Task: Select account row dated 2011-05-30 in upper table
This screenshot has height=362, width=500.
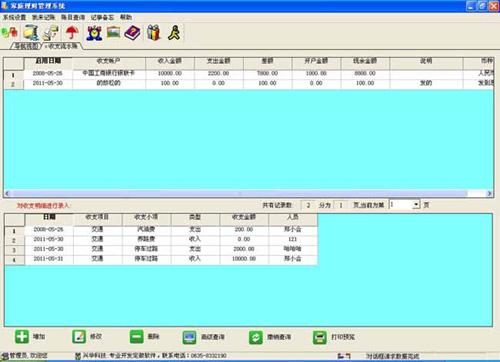Action: 248,83
